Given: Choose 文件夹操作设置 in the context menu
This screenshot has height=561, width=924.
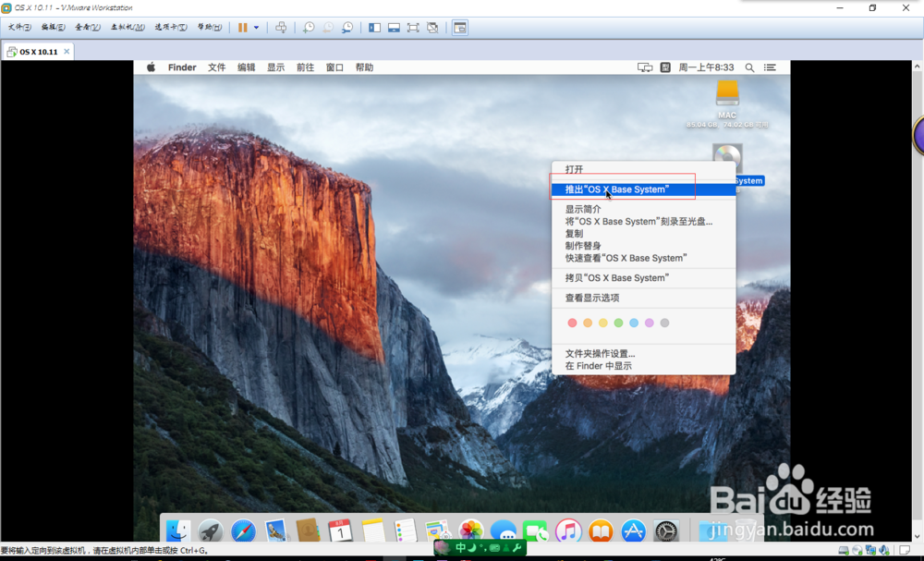Looking at the screenshot, I should point(643,354).
